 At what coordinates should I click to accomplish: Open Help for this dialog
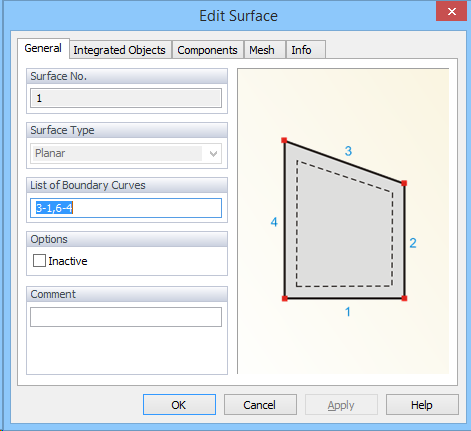[x=422, y=405]
